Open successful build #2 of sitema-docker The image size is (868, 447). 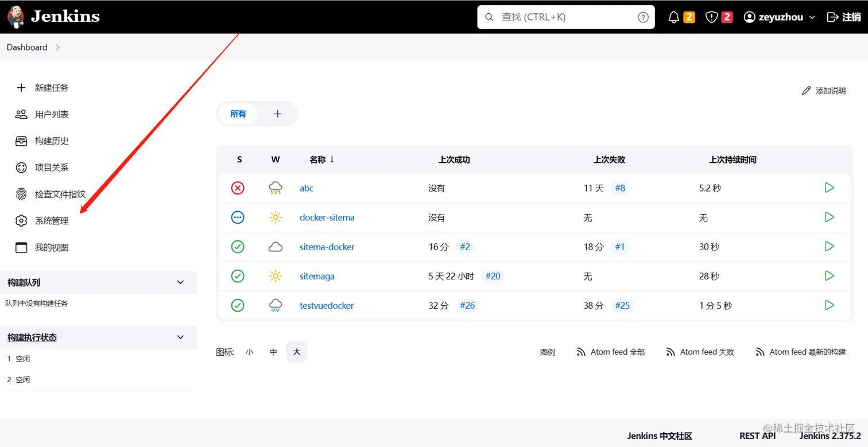465,247
